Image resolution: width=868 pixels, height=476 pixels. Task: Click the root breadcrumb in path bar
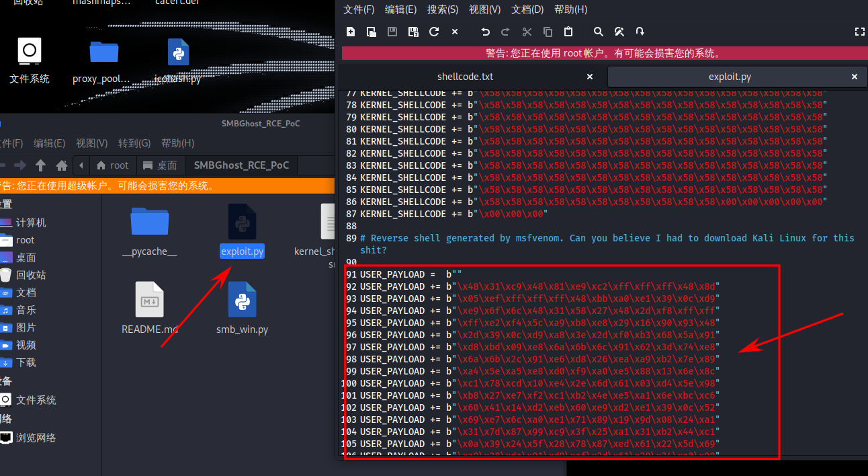[112, 165]
